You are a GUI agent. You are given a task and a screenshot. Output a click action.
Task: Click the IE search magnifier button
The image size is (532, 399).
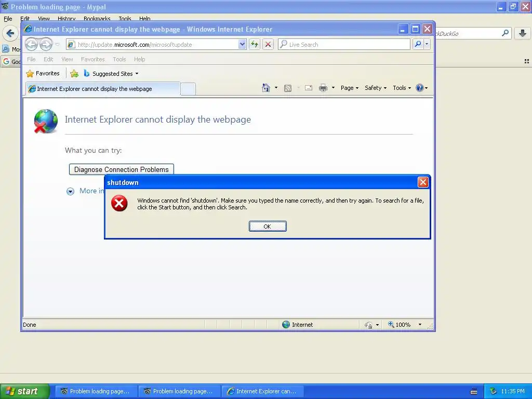coord(418,44)
